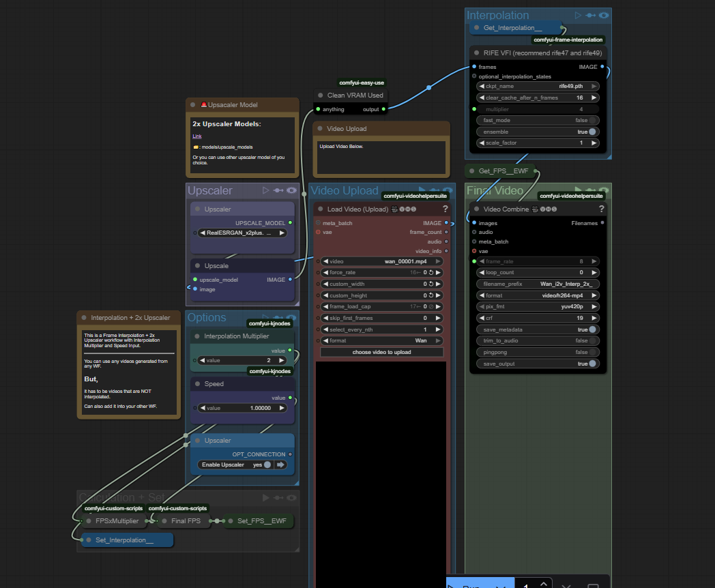Click the VHS film icon on Video Combine title
The width and height of the screenshot is (715, 588).
click(x=535, y=209)
